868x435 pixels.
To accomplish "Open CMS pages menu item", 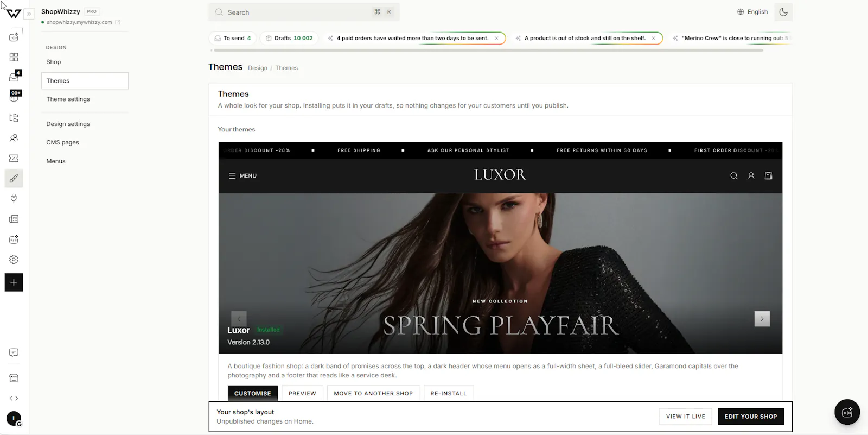I will (85, 142).
